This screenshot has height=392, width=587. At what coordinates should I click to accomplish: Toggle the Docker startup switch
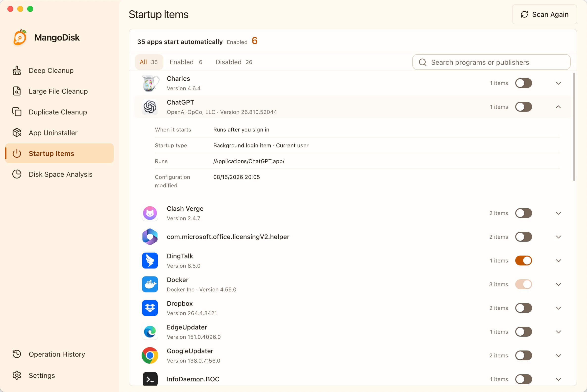[x=523, y=284]
